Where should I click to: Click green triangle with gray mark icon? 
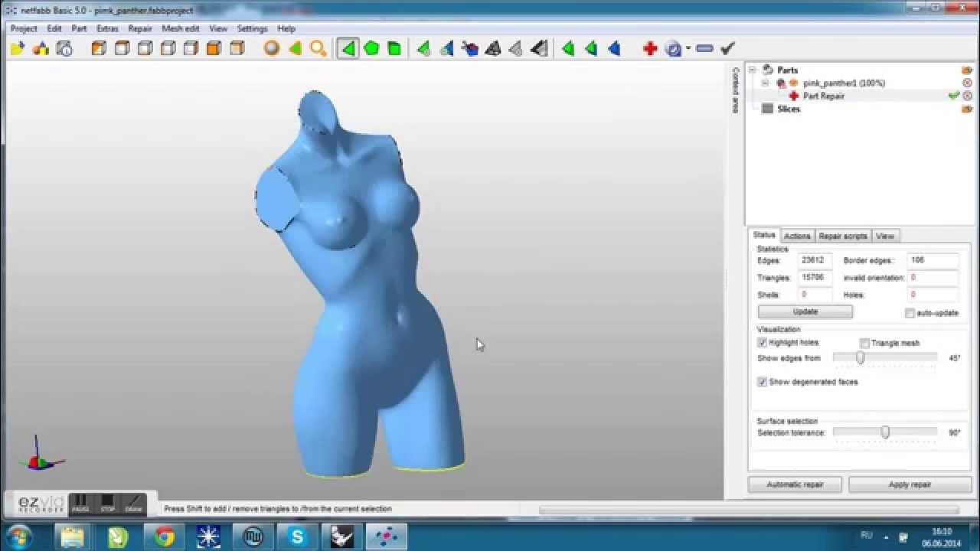pyautogui.click(x=423, y=49)
